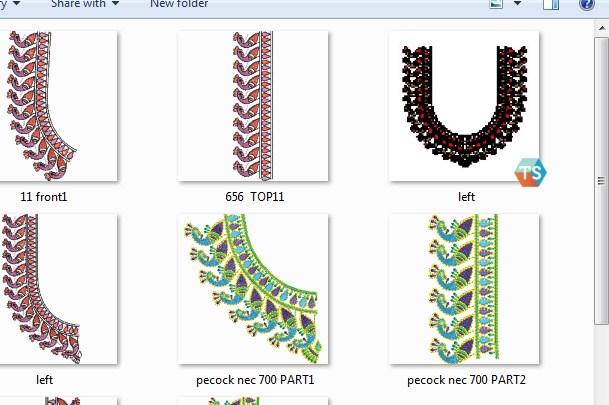Expand the view options dropdown arrow
This screenshot has height=405, width=609.
(517, 4)
